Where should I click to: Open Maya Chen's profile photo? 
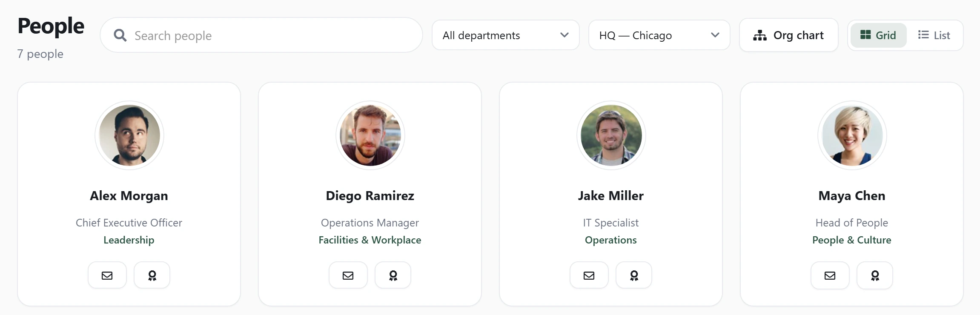coord(852,135)
